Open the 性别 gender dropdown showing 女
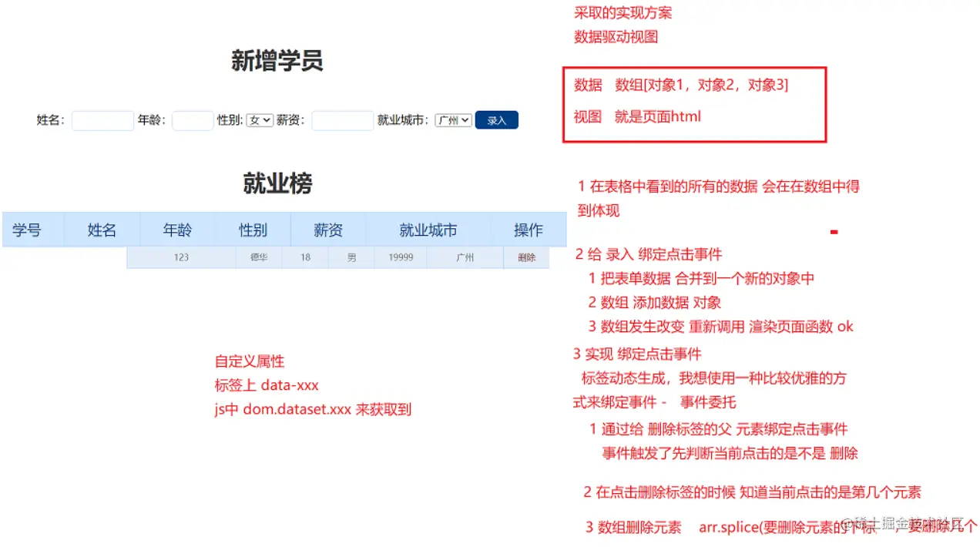The width and height of the screenshot is (980, 547). click(x=260, y=120)
